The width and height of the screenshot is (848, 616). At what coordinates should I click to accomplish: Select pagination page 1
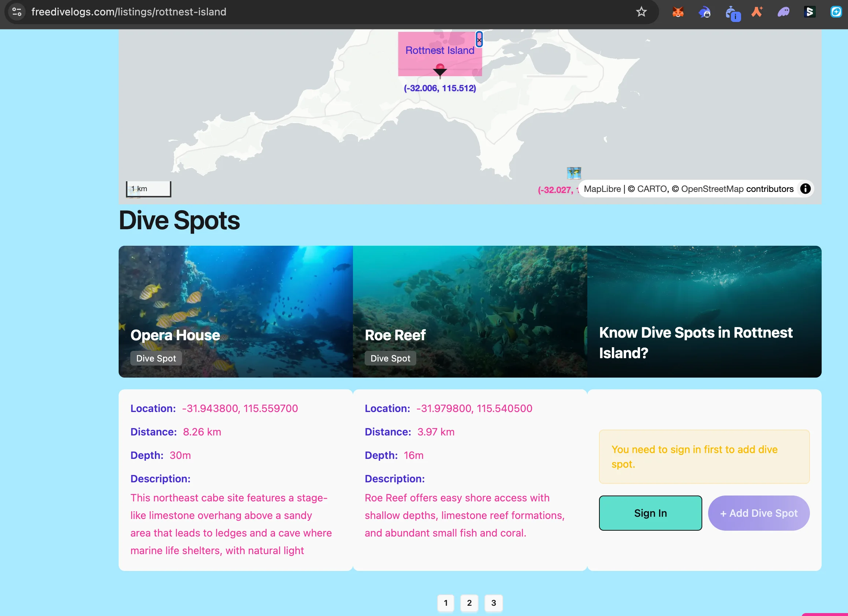pyautogui.click(x=445, y=602)
